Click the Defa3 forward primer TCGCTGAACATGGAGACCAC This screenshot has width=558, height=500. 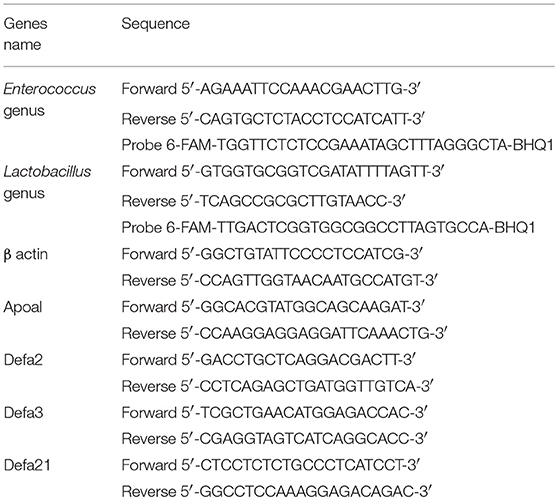274,413
